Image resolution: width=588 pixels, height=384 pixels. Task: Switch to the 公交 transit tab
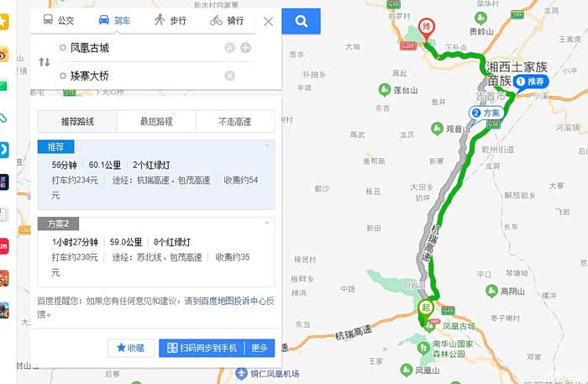59,20
